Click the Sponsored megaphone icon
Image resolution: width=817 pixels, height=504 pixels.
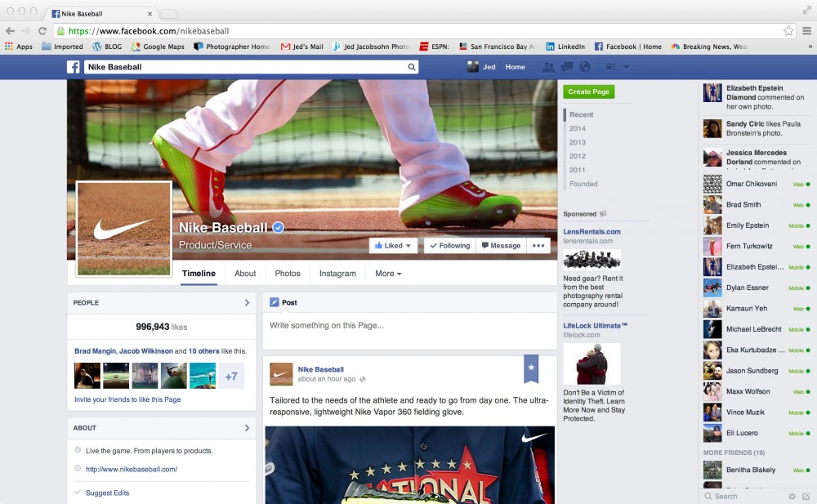[603, 214]
